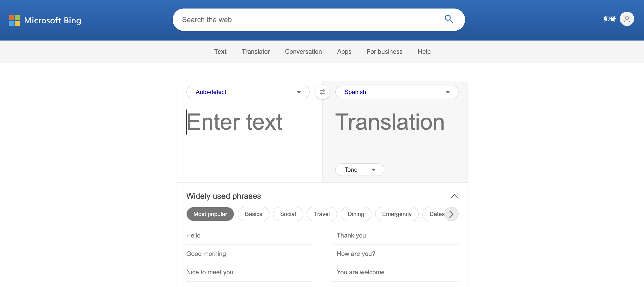The image size is (644, 287).
Task: Switch to the Conversation tab
Action: 303,52
